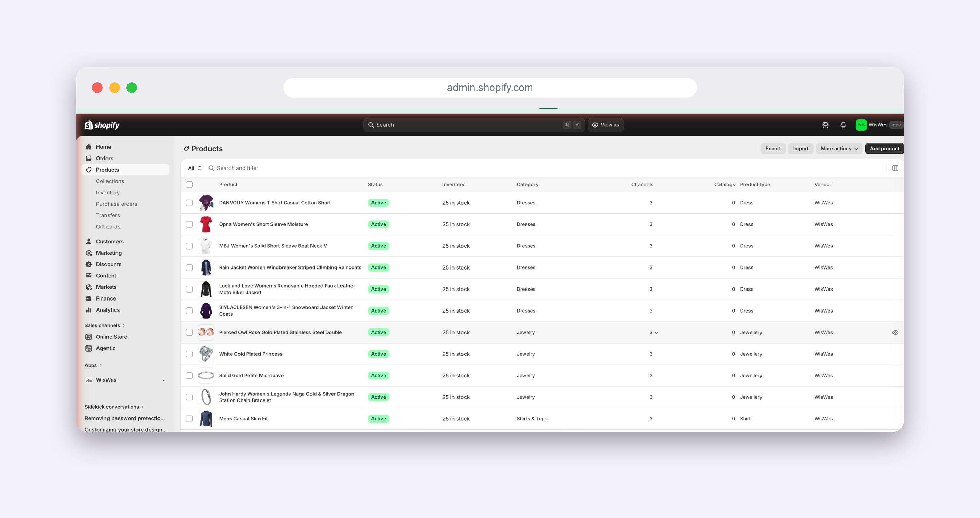
Task: Click the Online Store icon
Action: point(89,337)
